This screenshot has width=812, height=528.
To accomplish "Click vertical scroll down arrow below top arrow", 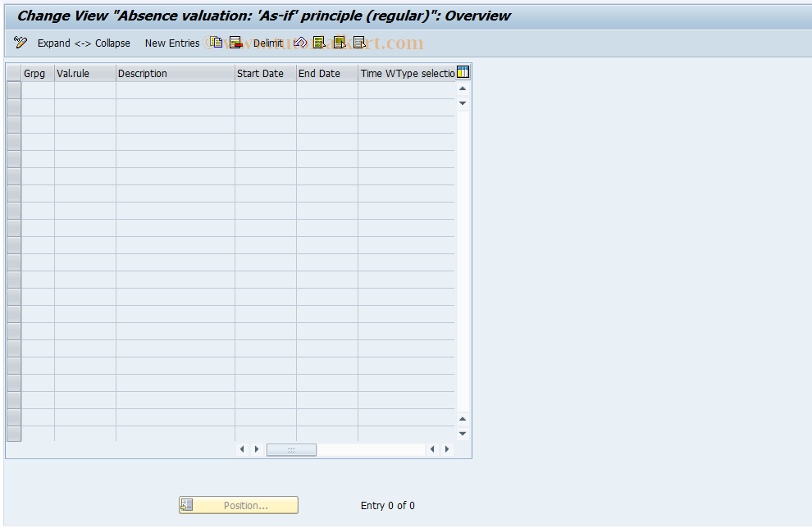I will point(463,103).
